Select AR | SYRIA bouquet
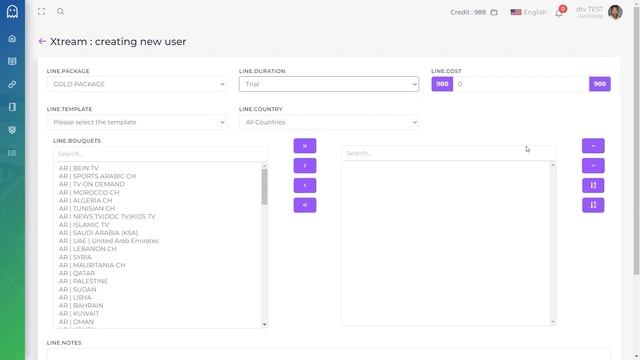This screenshot has width=640, height=360. tap(75, 257)
